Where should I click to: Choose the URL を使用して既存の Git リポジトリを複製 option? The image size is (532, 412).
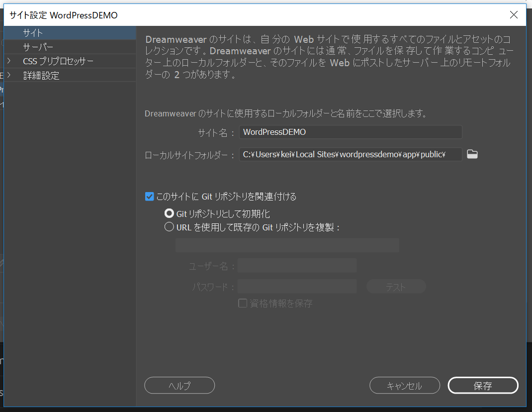click(170, 227)
